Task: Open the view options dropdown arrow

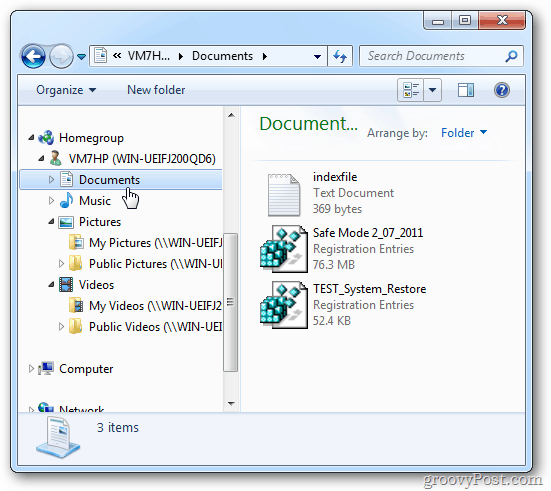Action: click(433, 90)
